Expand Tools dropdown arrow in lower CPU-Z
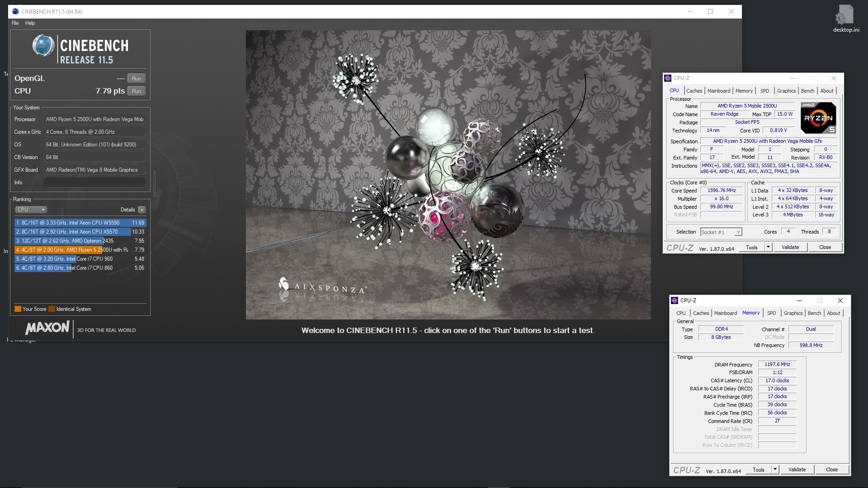 pyautogui.click(x=774, y=469)
